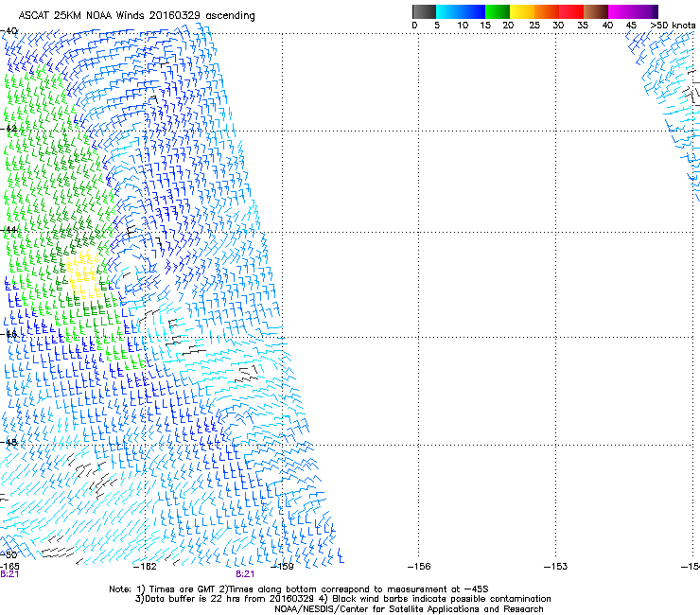The width and height of the screenshot is (700, 615).
Task: Select the green 15-20 knots legend segment
Action: [498, 11]
